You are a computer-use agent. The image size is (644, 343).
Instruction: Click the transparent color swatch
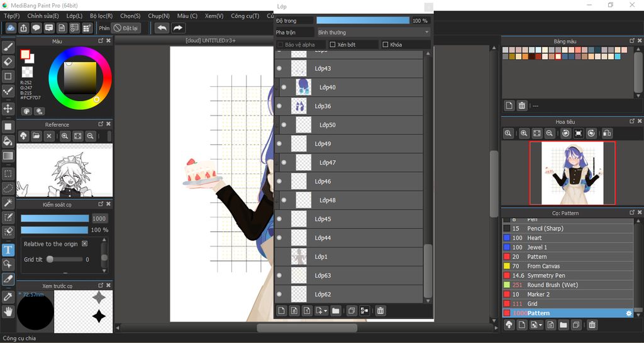pyautogui.click(x=27, y=72)
